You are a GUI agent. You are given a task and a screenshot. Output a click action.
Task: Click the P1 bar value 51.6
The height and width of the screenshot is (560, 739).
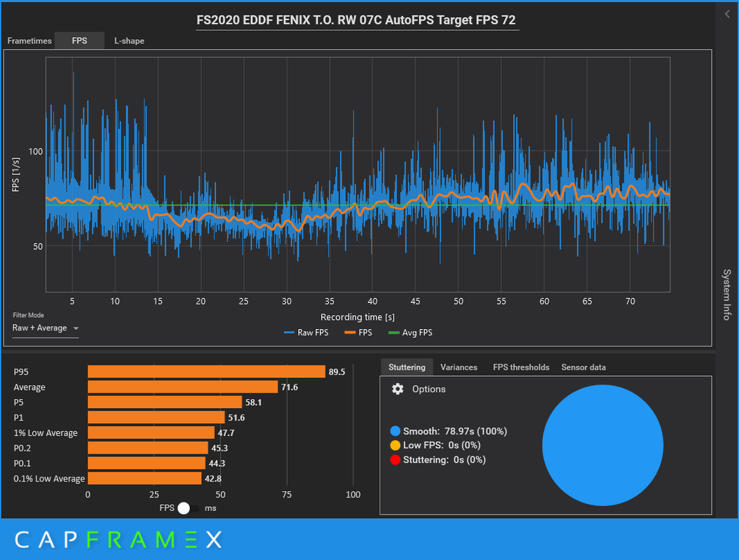[x=237, y=418]
